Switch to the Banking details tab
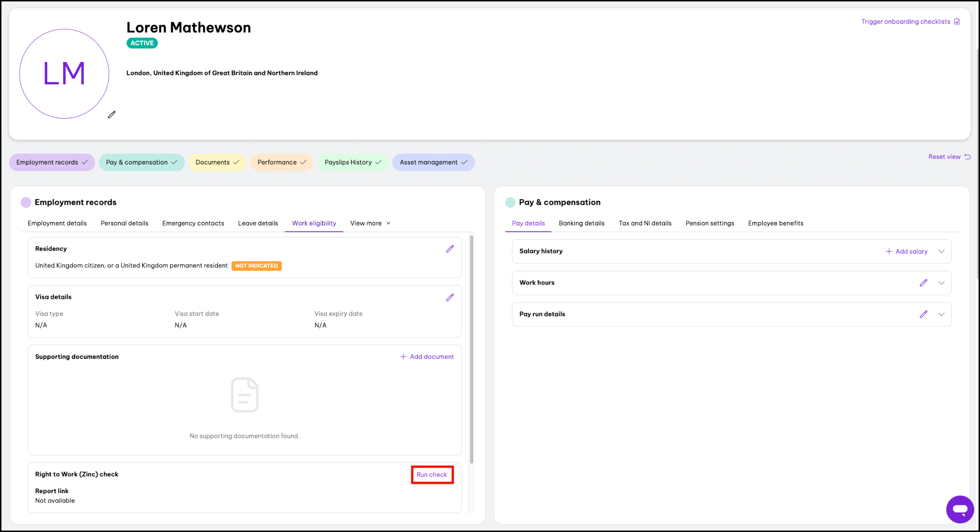The height and width of the screenshot is (532, 980). point(581,224)
